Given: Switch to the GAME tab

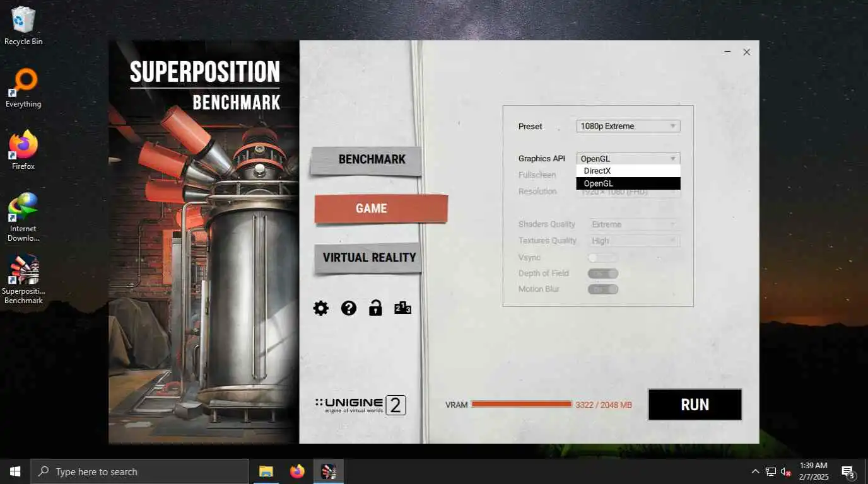Looking at the screenshot, I should point(381,209).
